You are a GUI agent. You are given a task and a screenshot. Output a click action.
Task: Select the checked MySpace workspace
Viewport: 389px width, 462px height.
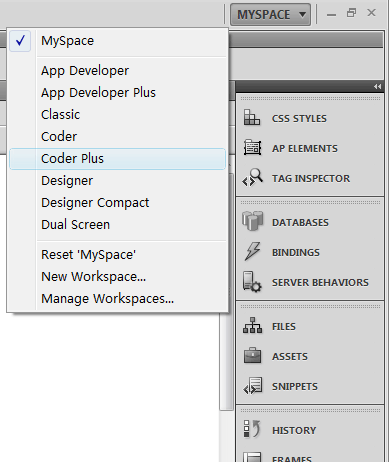click(x=117, y=41)
